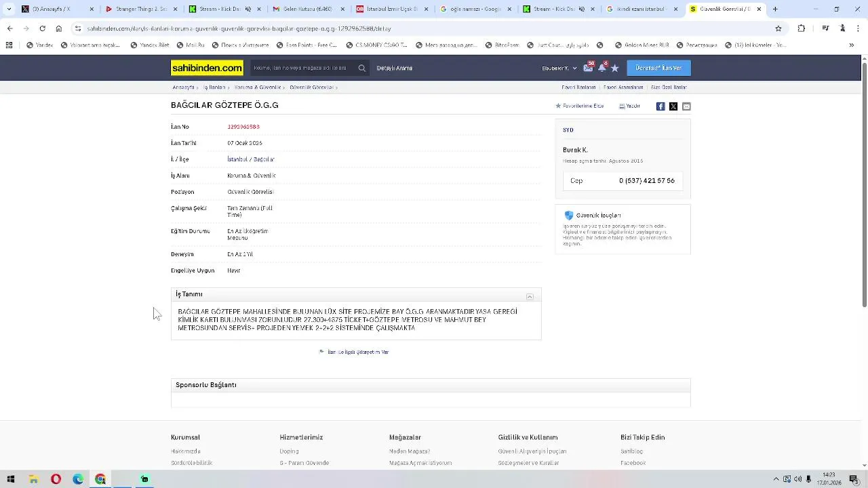Click listing number 1292962588
Screen dimensions: 868x488
pyautogui.click(x=243, y=127)
